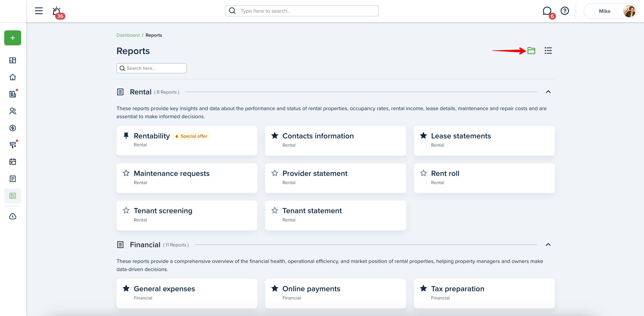The width and height of the screenshot is (644, 316).
Task: Collapse the Rental reports section
Action: coord(548,92)
